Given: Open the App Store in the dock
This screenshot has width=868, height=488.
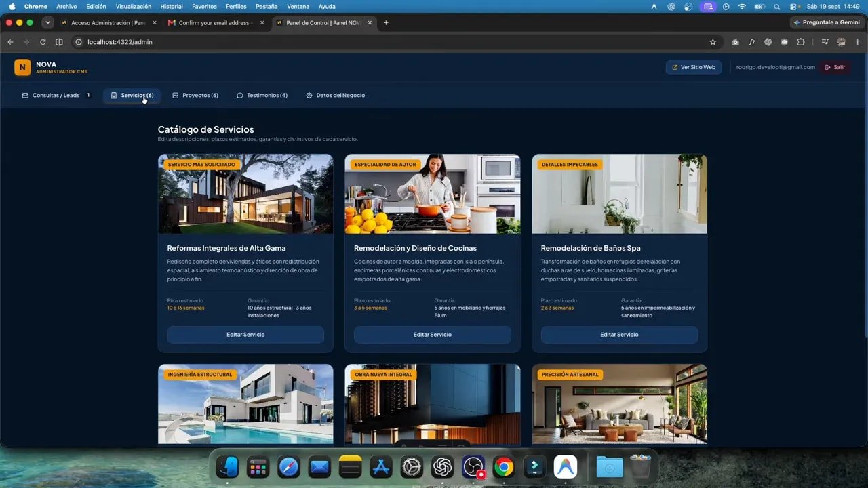Looking at the screenshot, I should tap(380, 466).
